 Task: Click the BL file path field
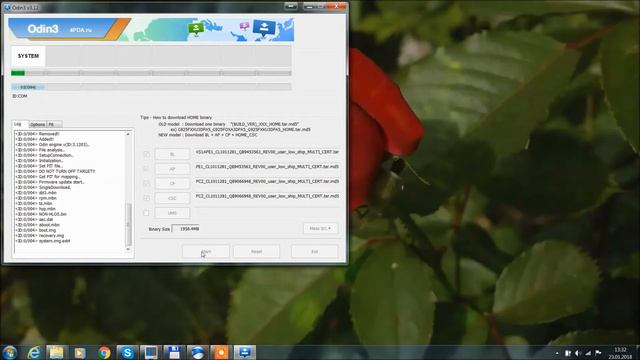point(267,152)
